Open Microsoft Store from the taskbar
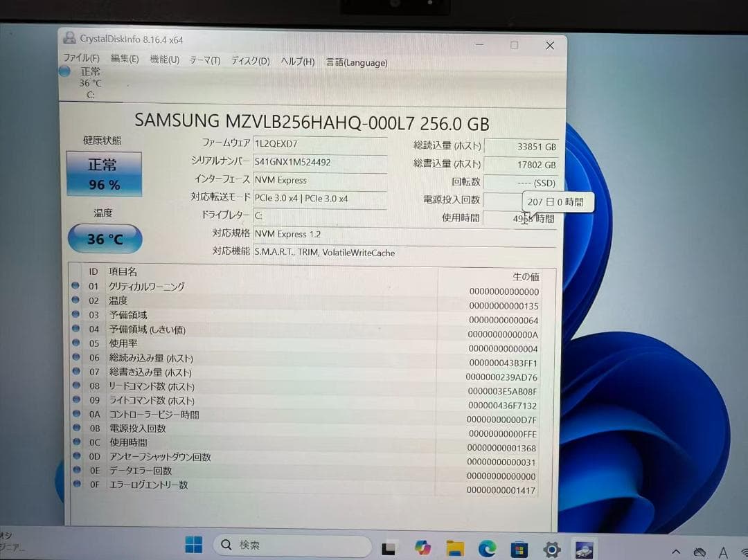748x560 pixels. [x=519, y=550]
